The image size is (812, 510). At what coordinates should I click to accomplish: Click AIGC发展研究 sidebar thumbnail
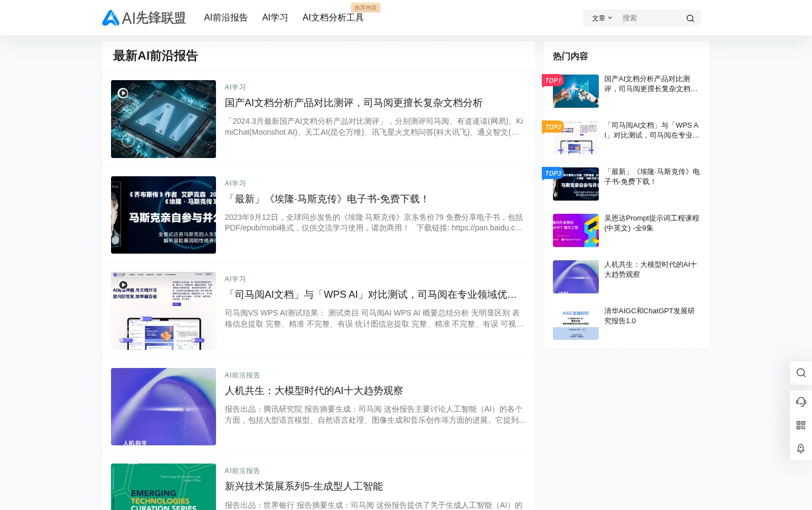click(x=576, y=323)
